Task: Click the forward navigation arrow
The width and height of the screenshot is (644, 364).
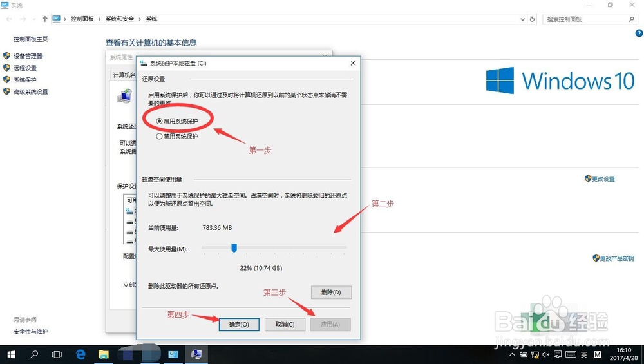Action: (23, 19)
